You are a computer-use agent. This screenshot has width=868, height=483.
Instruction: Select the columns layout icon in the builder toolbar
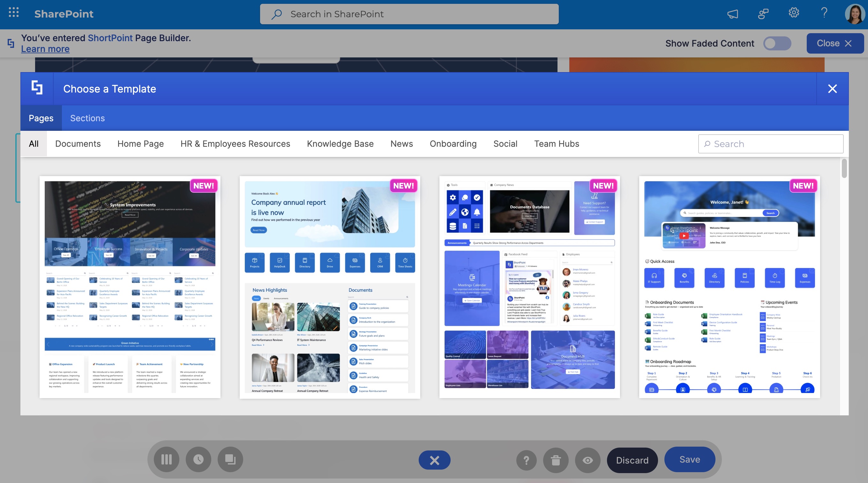coord(167,459)
